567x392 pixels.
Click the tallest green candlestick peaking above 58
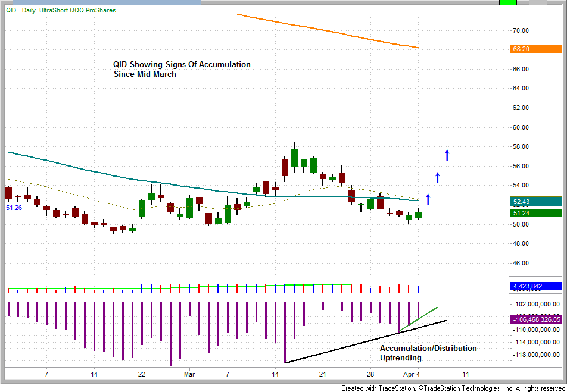[x=294, y=158]
